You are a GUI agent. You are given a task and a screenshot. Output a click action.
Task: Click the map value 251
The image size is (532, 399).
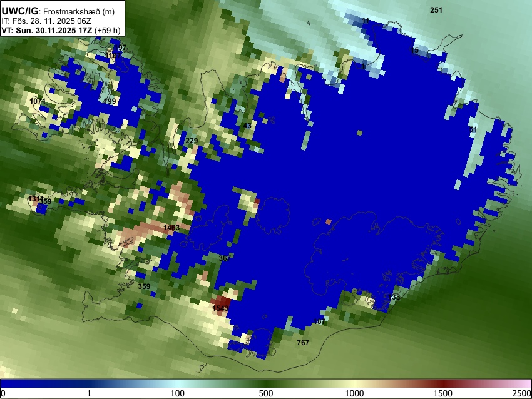436,10
